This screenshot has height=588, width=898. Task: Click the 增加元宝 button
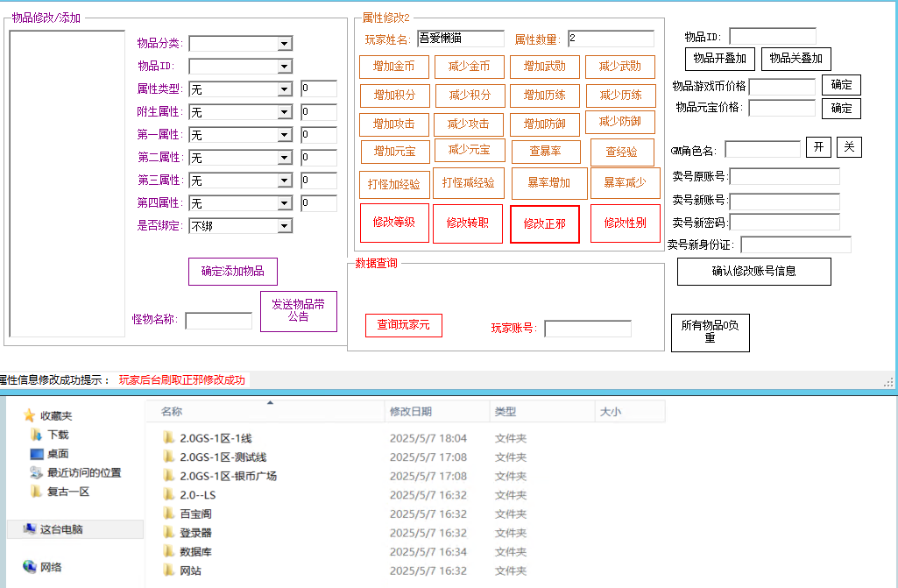[394, 151]
